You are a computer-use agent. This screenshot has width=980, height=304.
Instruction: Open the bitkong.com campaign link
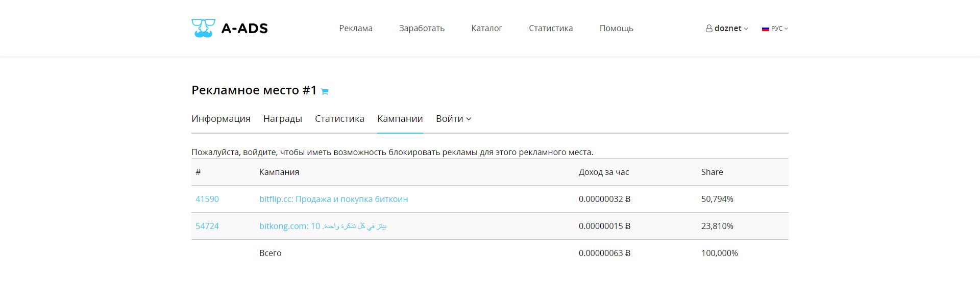[x=323, y=226]
